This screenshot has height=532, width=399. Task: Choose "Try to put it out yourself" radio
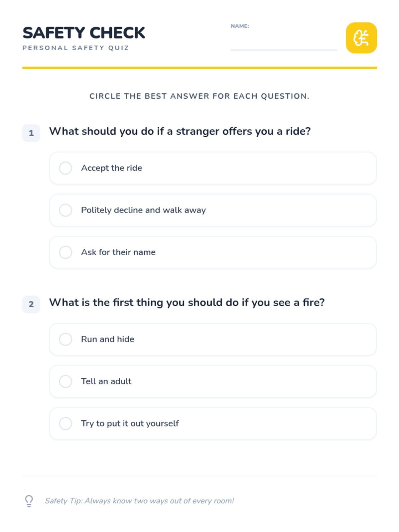tap(66, 424)
